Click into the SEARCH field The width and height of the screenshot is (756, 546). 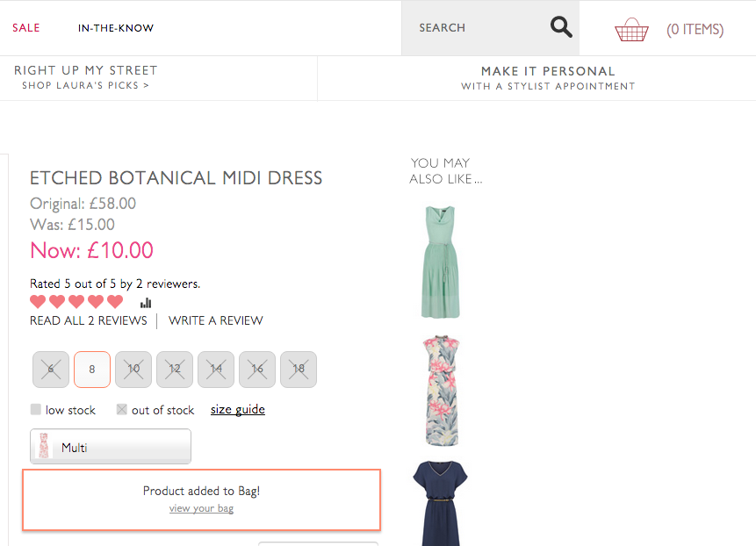474,28
